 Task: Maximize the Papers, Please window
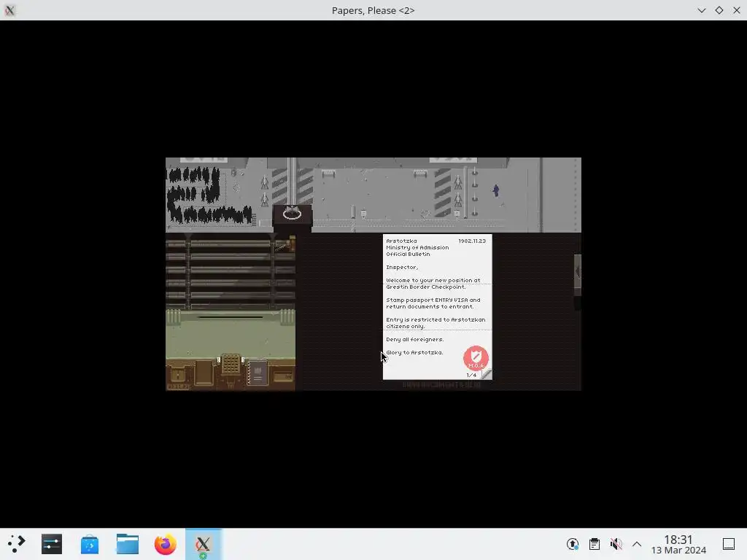[719, 10]
